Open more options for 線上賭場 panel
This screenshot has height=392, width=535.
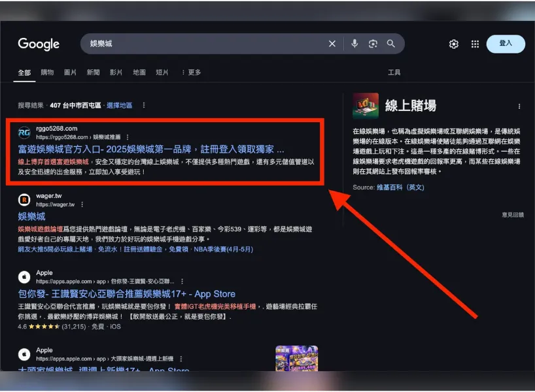coord(519,106)
